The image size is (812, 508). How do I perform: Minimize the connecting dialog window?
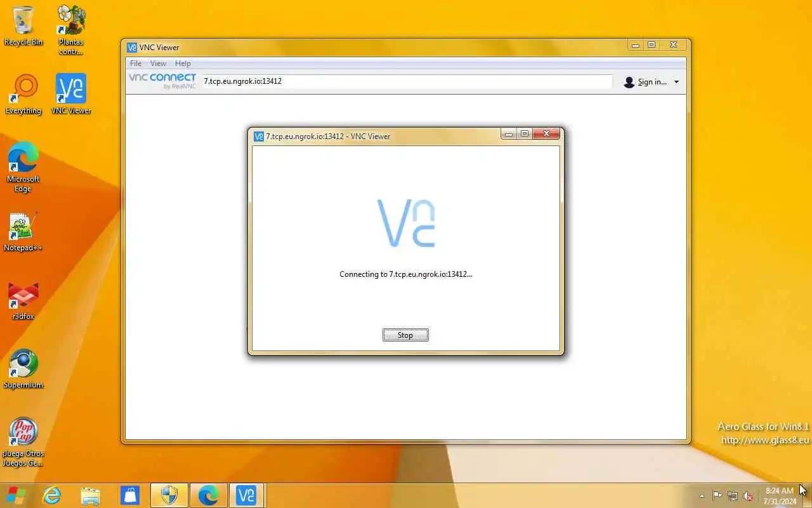508,133
